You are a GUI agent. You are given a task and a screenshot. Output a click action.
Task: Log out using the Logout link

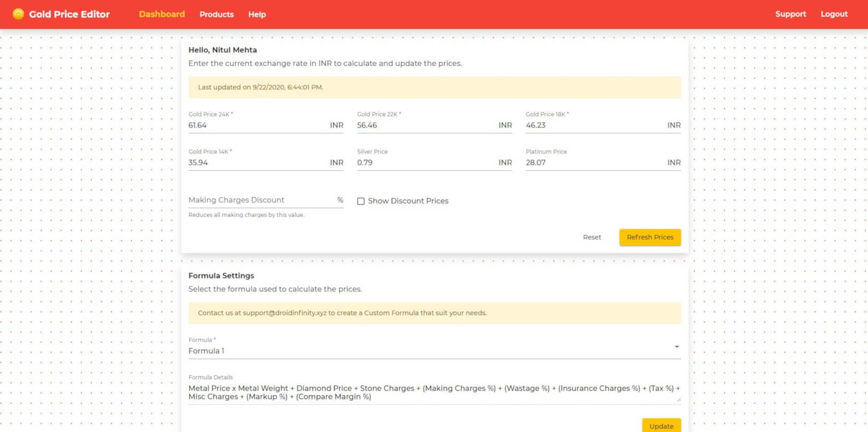[x=834, y=14]
